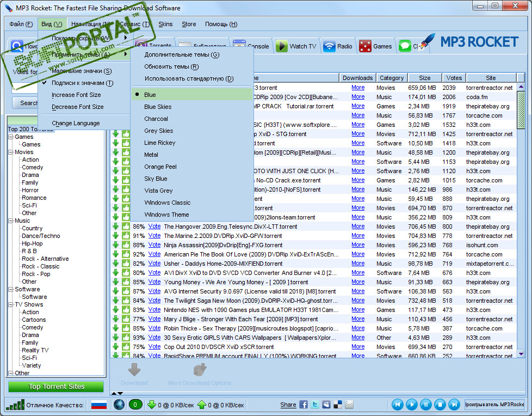Click pause button in media player

(x=426, y=405)
